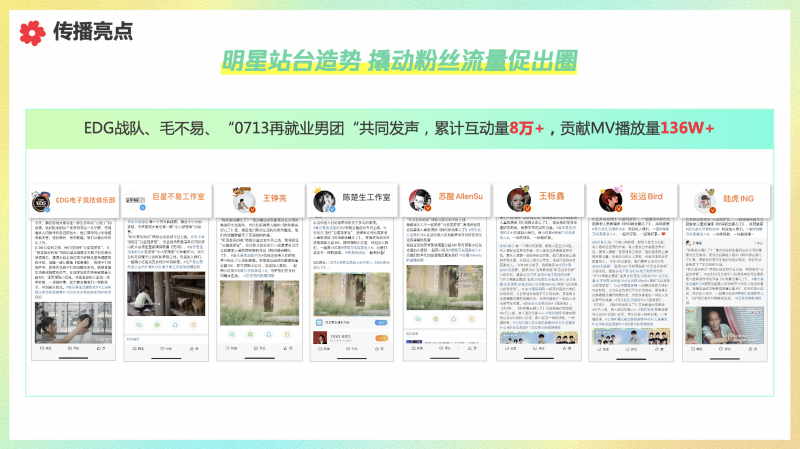800x449 pixels.
Task: Open 巨星不易工作室 chicken coop video thumbnail
Action: pyautogui.click(x=166, y=294)
